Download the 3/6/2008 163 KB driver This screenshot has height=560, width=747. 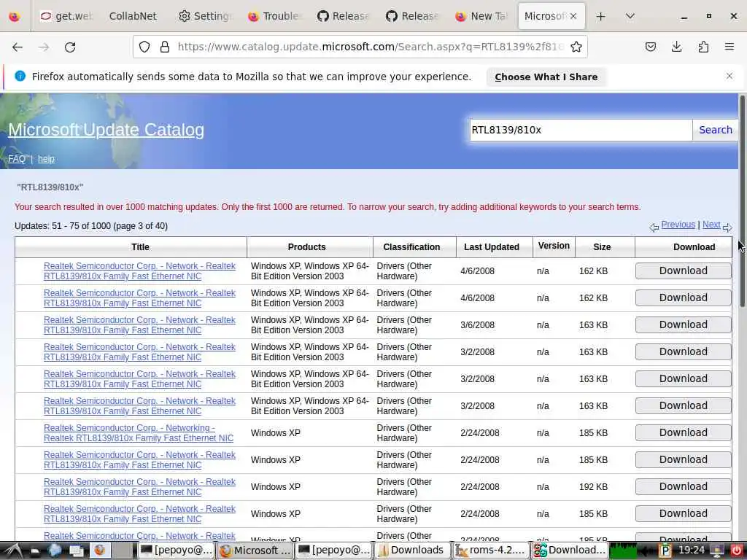[683, 324]
